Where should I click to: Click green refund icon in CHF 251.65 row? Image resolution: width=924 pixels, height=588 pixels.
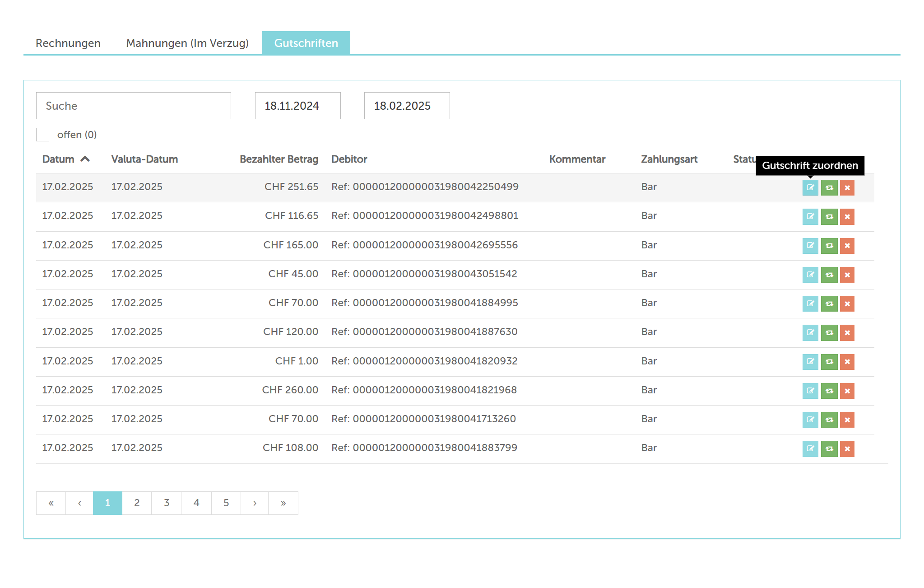pos(829,187)
